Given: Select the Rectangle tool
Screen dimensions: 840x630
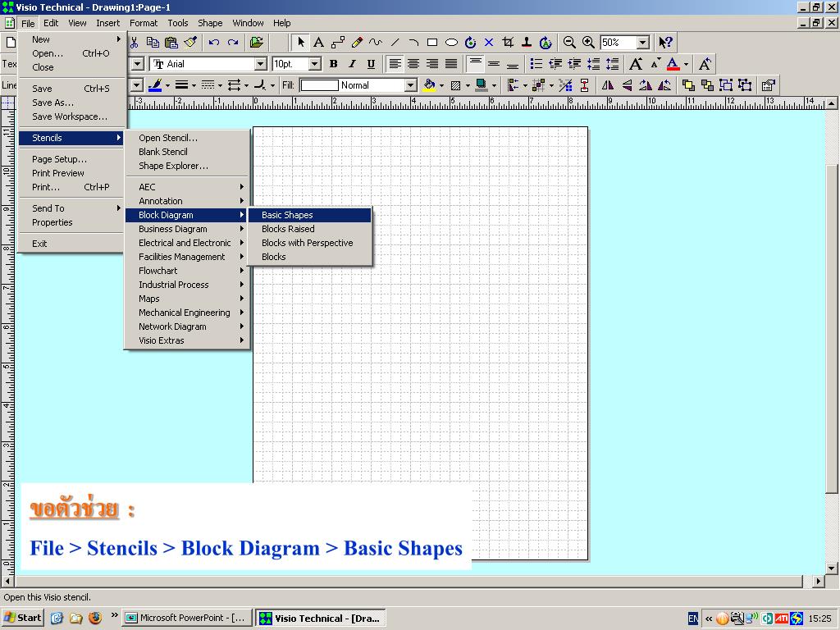Looking at the screenshot, I should 432,43.
